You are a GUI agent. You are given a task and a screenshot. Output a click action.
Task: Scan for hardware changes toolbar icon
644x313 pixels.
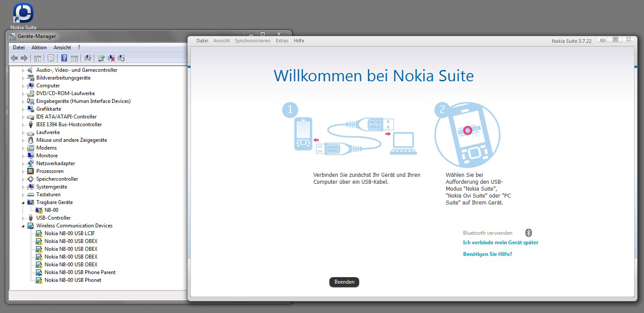point(88,58)
